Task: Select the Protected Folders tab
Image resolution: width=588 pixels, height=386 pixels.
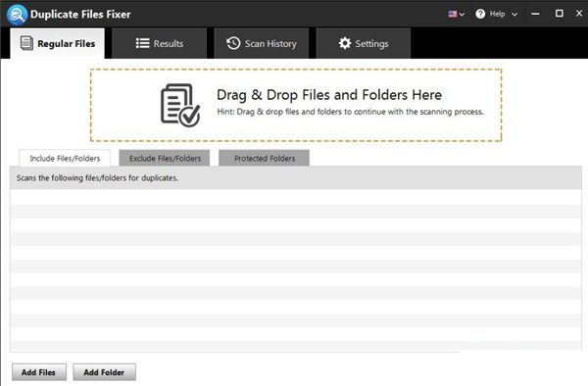Action: coord(264,158)
